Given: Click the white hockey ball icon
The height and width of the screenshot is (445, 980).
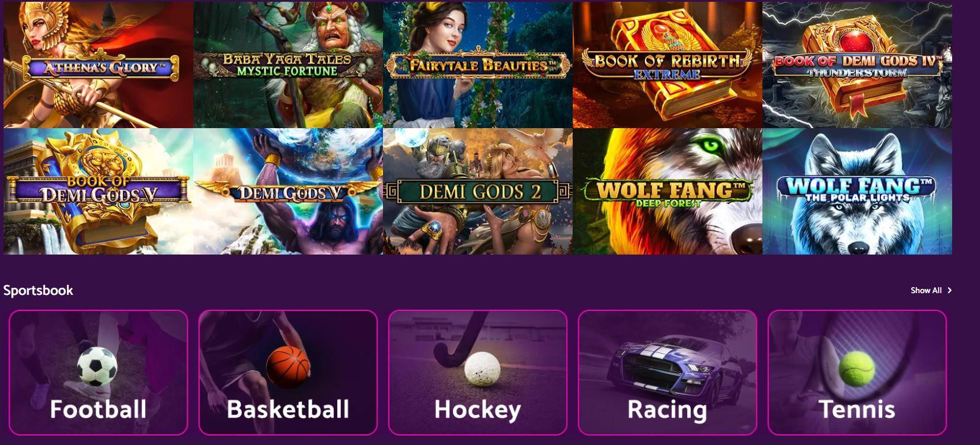Looking at the screenshot, I should (482, 368).
